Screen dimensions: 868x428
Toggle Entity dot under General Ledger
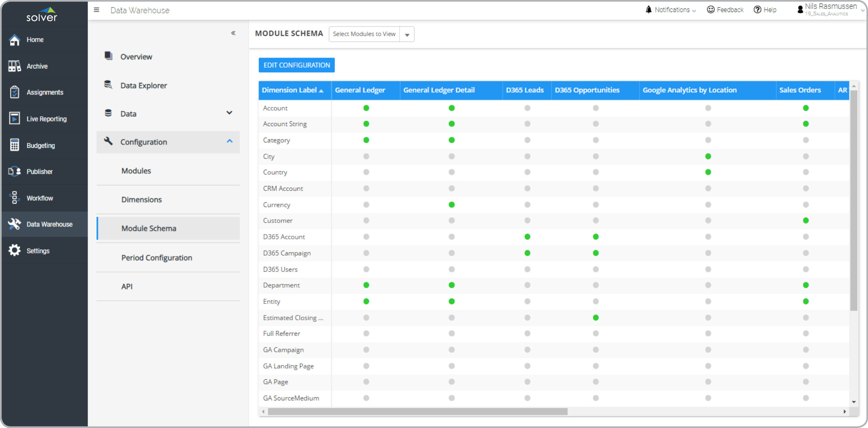click(x=366, y=301)
